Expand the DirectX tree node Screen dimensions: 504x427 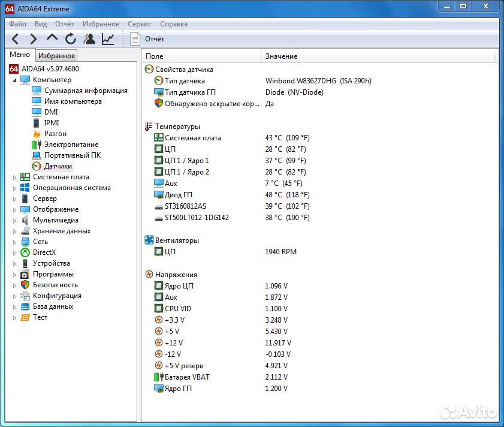point(14,252)
